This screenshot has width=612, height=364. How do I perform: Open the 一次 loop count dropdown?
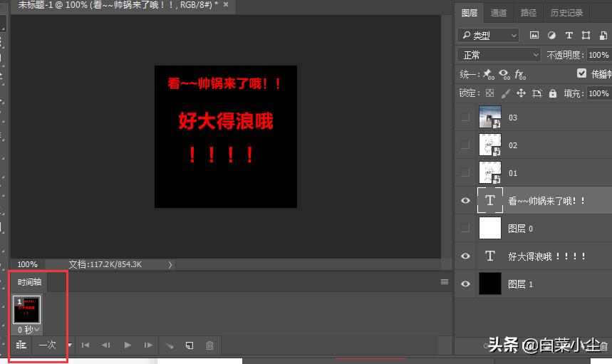pyautogui.click(x=54, y=345)
